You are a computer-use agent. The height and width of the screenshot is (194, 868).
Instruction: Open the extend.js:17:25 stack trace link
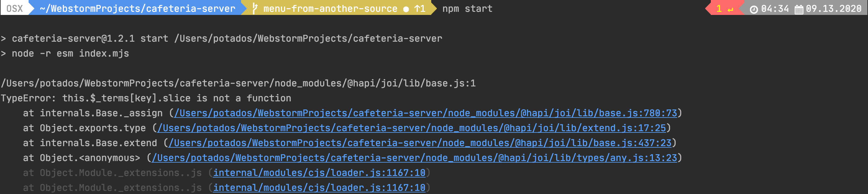pyautogui.click(x=411, y=128)
